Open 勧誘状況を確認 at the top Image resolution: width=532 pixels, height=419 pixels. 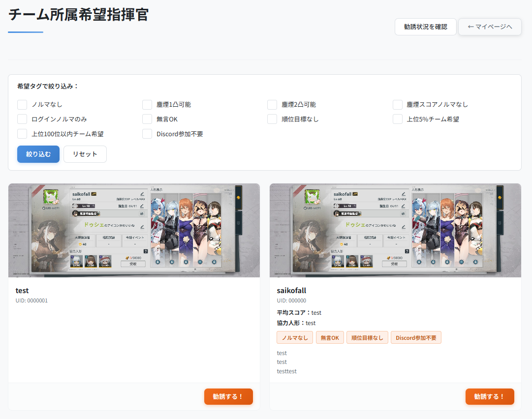click(x=425, y=27)
